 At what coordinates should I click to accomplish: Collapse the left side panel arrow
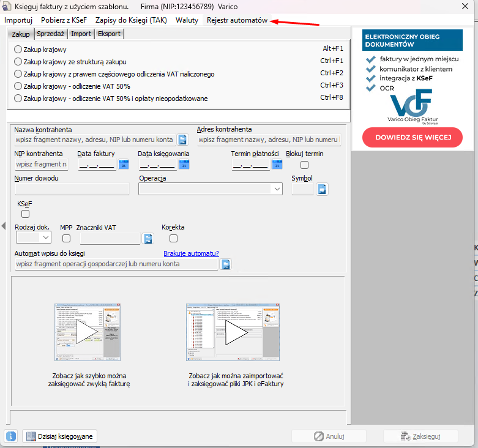[3, 226]
